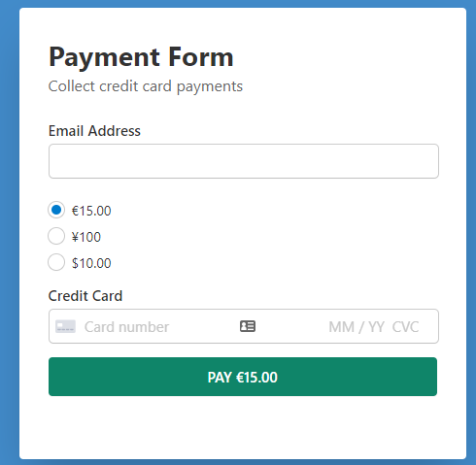Select the $10.00 radio button
This screenshot has width=476, height=465.
click(x=56, y=262)
